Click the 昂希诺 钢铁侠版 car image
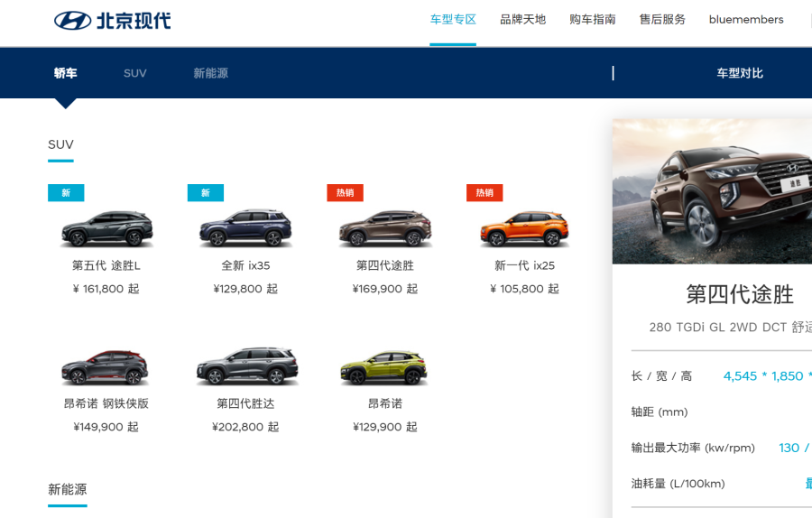 106,367
